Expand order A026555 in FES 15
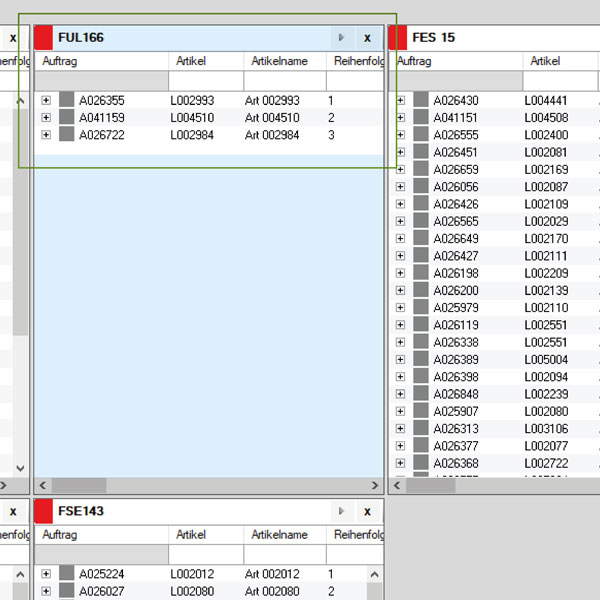Image resolution: width=600 pixels, height=600 pixels. point(400,135)
